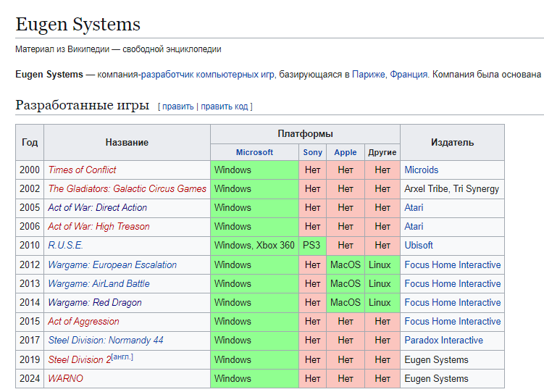The image size is (544, 392).
Task: Select the year 2000 cell
Action: pyautogui.click(x=30, y=170)
